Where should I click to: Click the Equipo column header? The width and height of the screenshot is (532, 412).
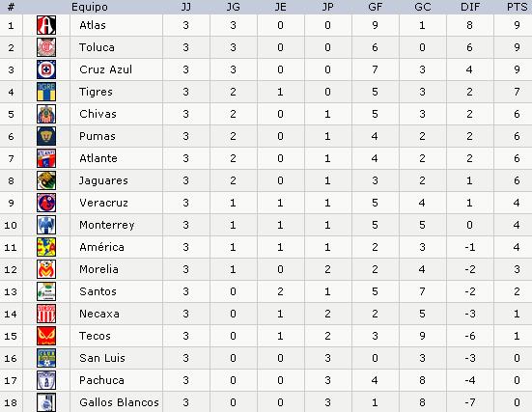[90, 7]
